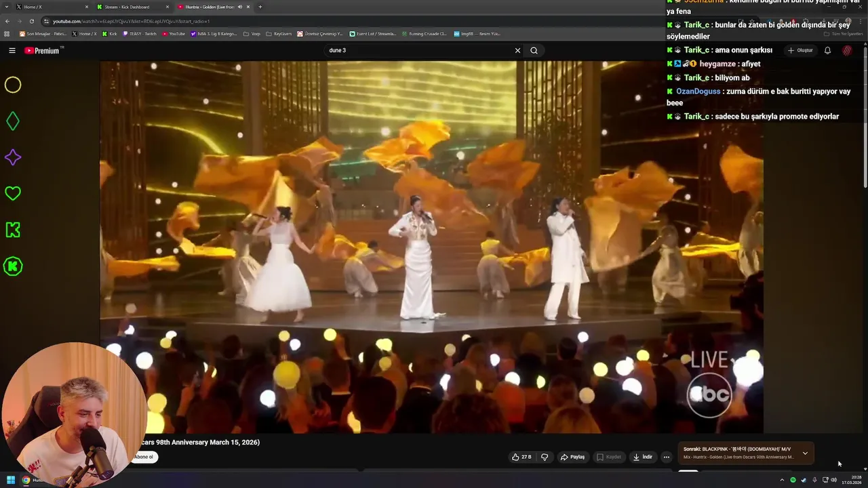The image size is (868, 488).
Task: Switch to Stream - Kick Dashboard tab
Action: (133, 7)
